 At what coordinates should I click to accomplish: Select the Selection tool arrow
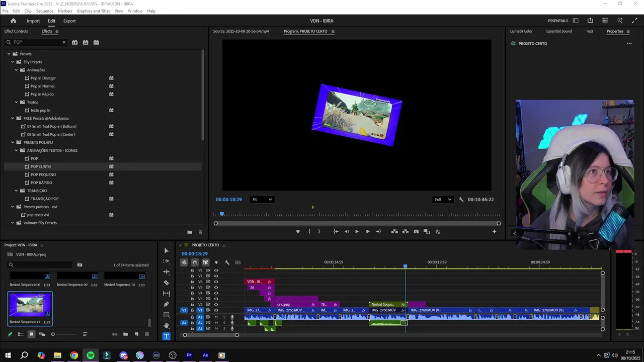167,250
